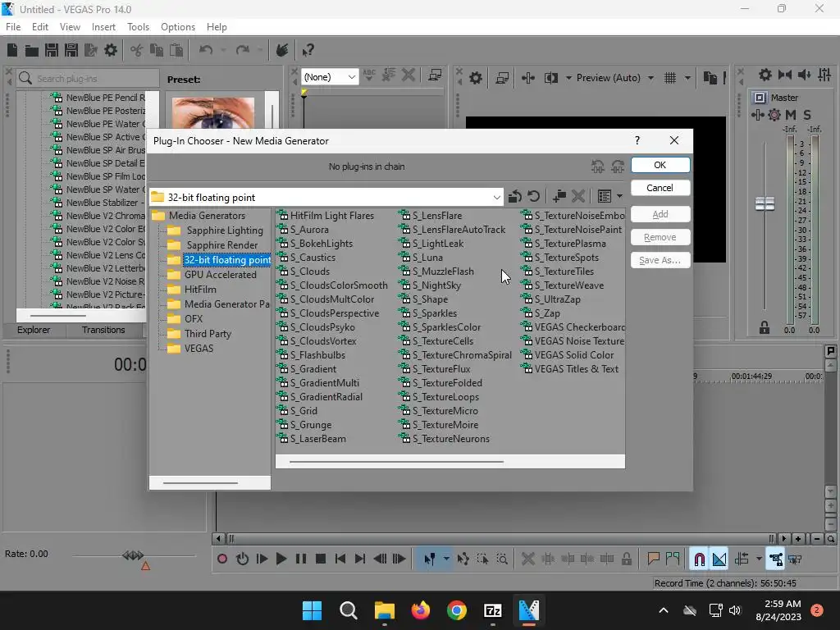
Task: Click the Pause button in transport bar
Action: pyautogui.click(x=301, y=559)
